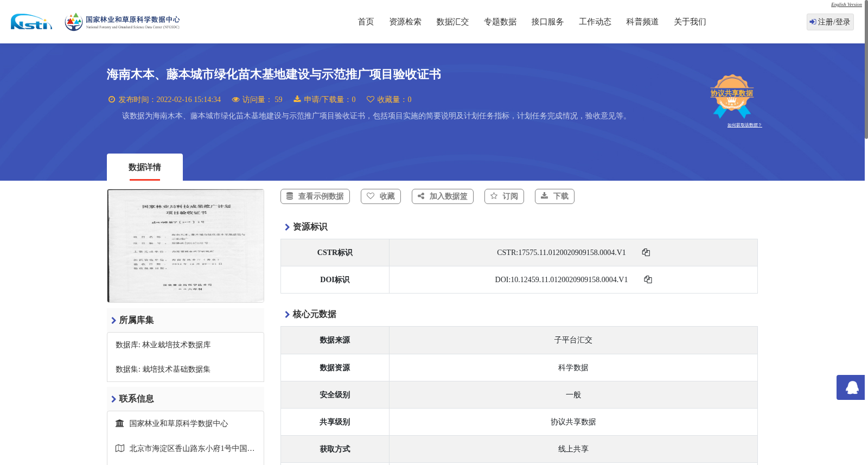Click the map icon beside the address
The image size is (868, 465).
tap(120, 448)
